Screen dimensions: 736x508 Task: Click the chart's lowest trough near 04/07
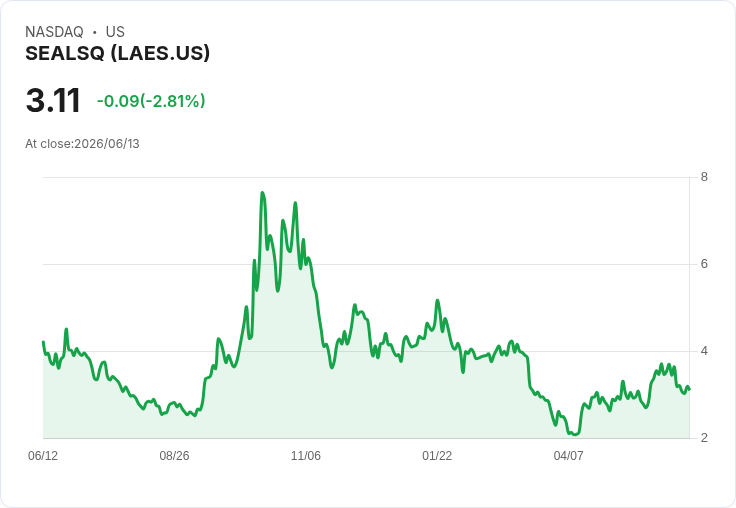coord(575,434)
